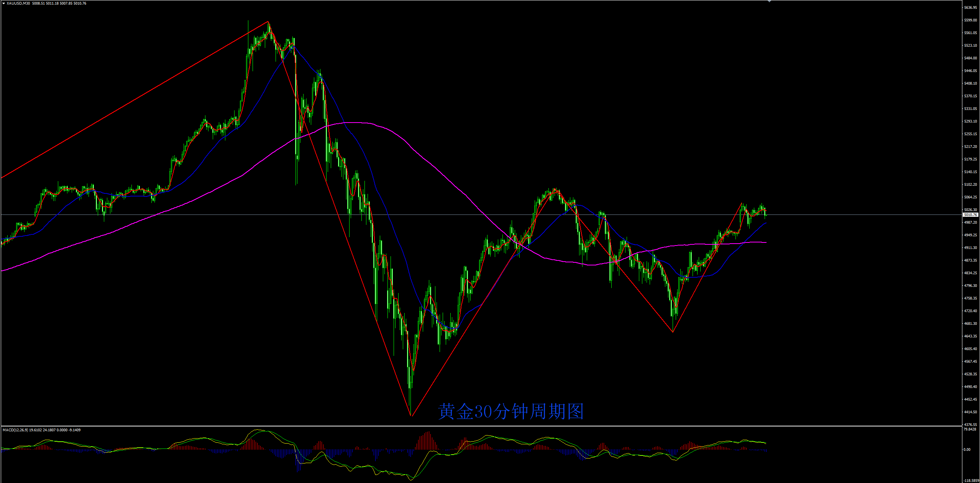Click the 4987.20 price scale label
The height and width of the screenshot is (483, 980).
pyautogui.click(x=970, y=223)
